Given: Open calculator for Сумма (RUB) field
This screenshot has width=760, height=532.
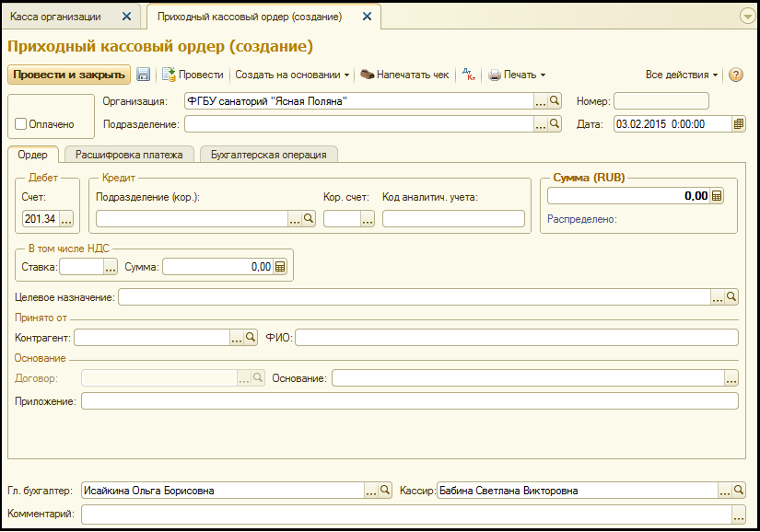Looking at the screenshot, I should (718, 195).
